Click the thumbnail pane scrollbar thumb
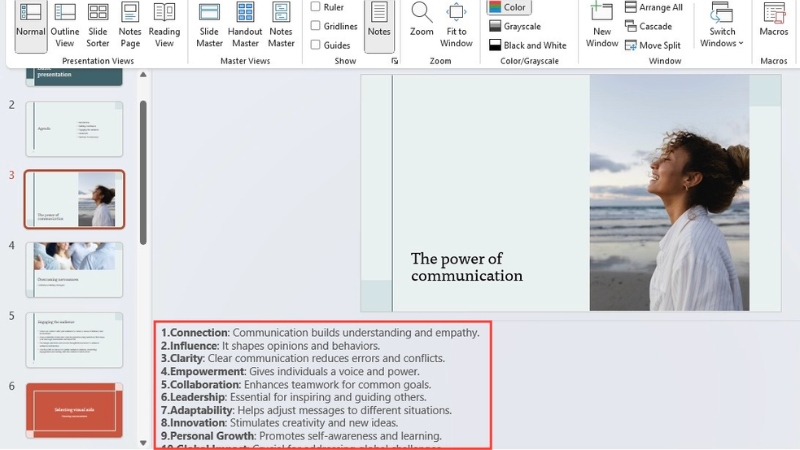This screenshot has width=800, height=450. pyautogui.click(x=143, y=172)
